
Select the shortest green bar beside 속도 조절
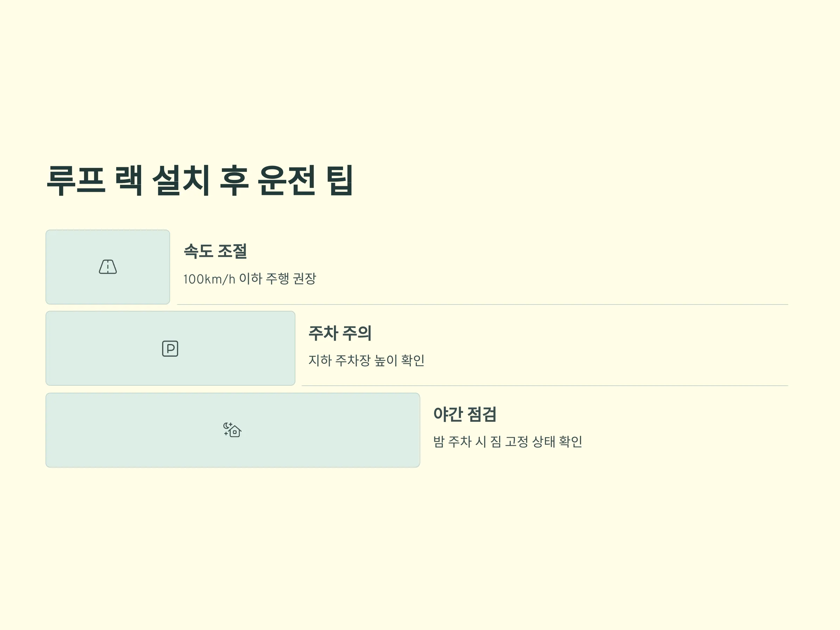108,267
